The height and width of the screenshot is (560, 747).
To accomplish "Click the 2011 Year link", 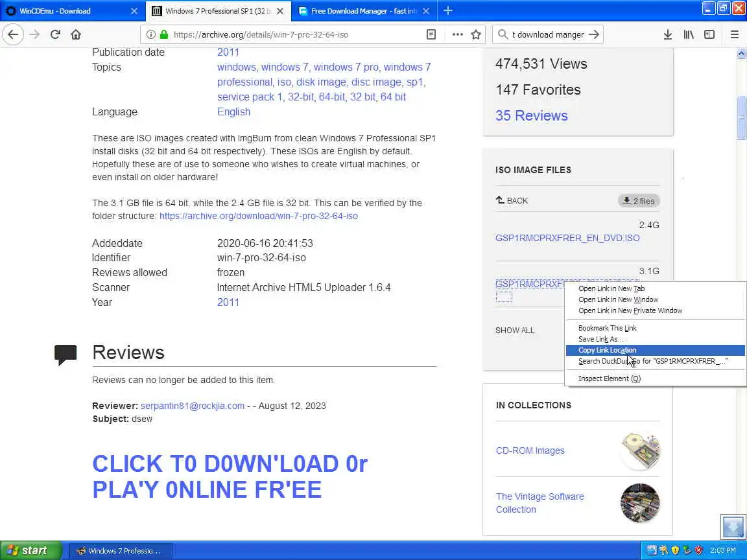I will click(228, 303).
